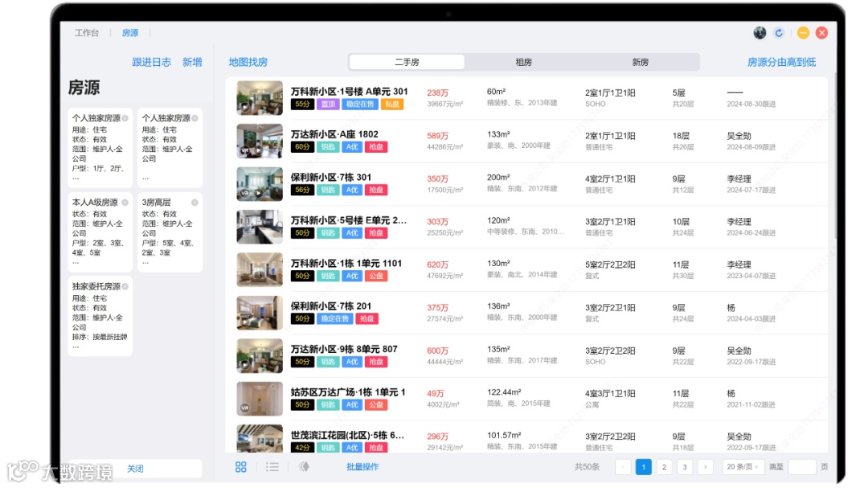The image size is (868, 488).
Task: Play video on 万科新小区 1号楼 thumbnail
Action: coord(244,107)
